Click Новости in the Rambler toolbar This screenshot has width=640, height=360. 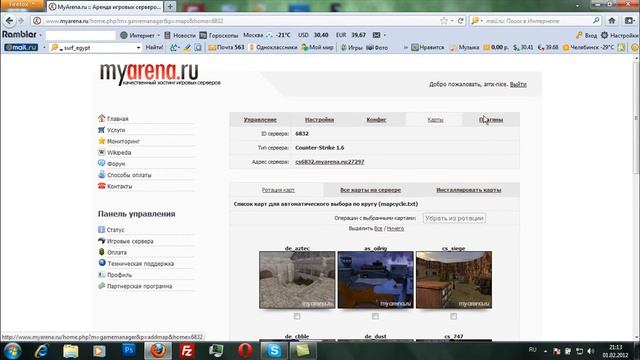180,36
